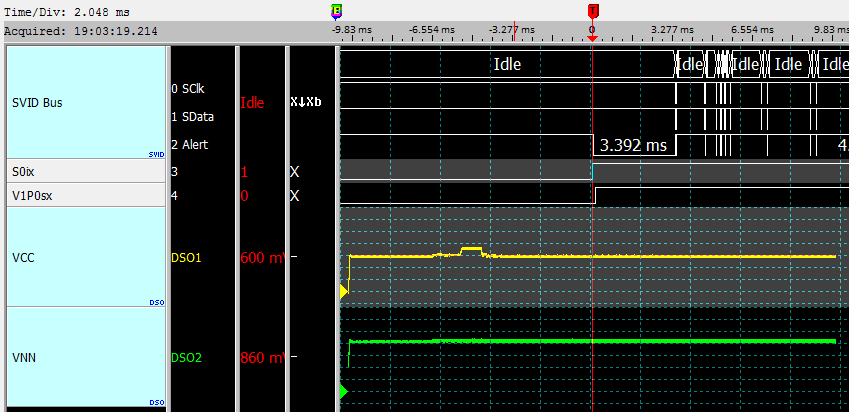This screenshot has width=849, height=412.
Task: Click the Acquired 19:03:19.214 timestamp
Action: (x=81, y=31)
